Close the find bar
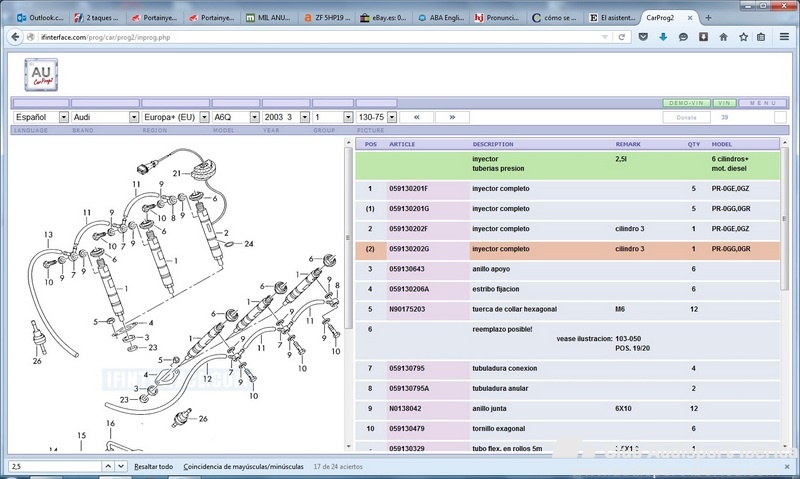The height and width of the screenshot is (479, 800). (x=786, y=466)
